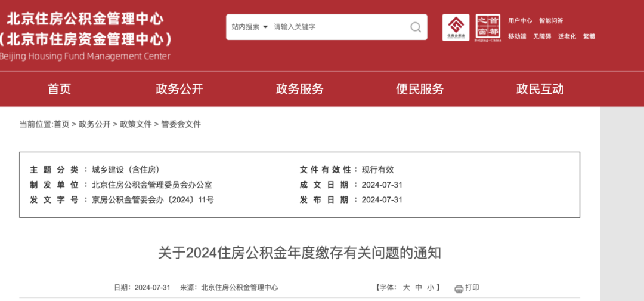Click 政策文件 in the breadcrumb
The height and width of the screenshot is (301, 644).
[135, 124]
